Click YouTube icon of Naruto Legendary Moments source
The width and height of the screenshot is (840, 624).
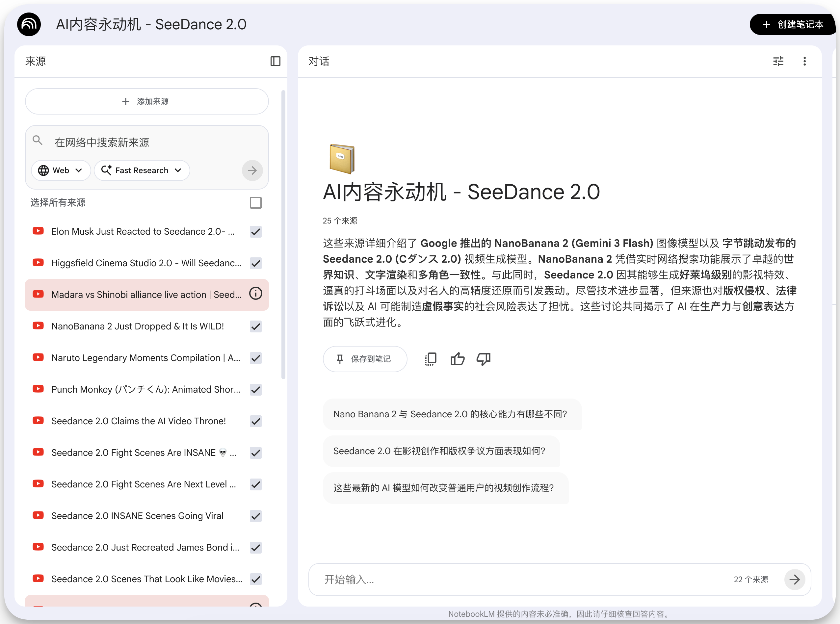38,357
